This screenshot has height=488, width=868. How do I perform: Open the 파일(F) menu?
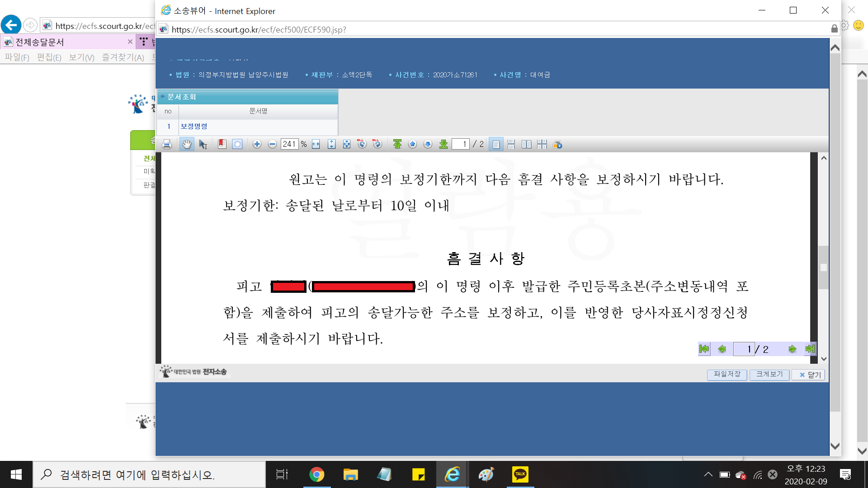click(x=17, y=57)
